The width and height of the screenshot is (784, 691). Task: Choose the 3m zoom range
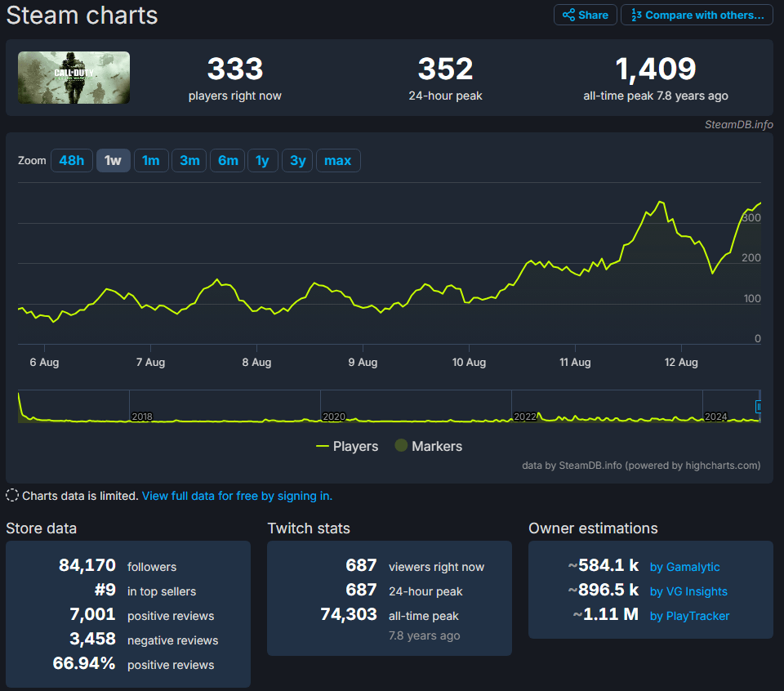click(189, 161)
